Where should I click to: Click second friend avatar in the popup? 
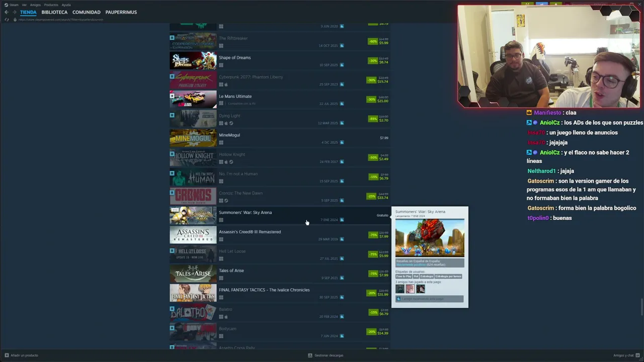pyautogui.click(x=411, y=289)
